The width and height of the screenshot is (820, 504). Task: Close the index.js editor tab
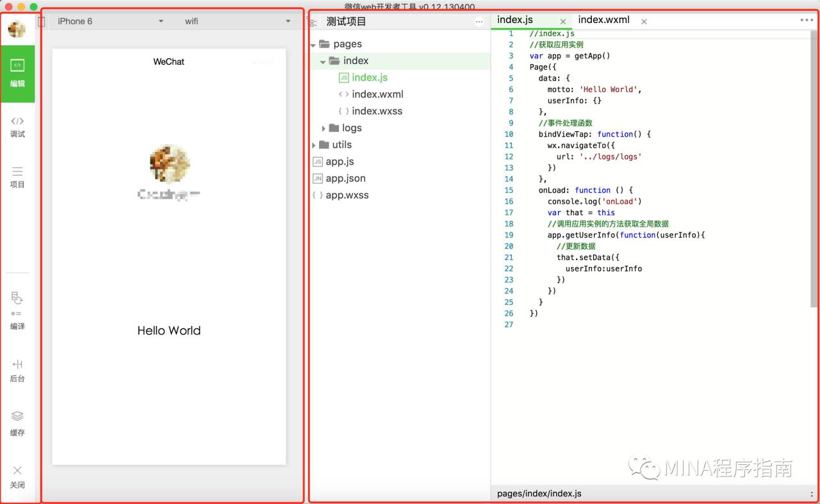[x=563, y=22]
